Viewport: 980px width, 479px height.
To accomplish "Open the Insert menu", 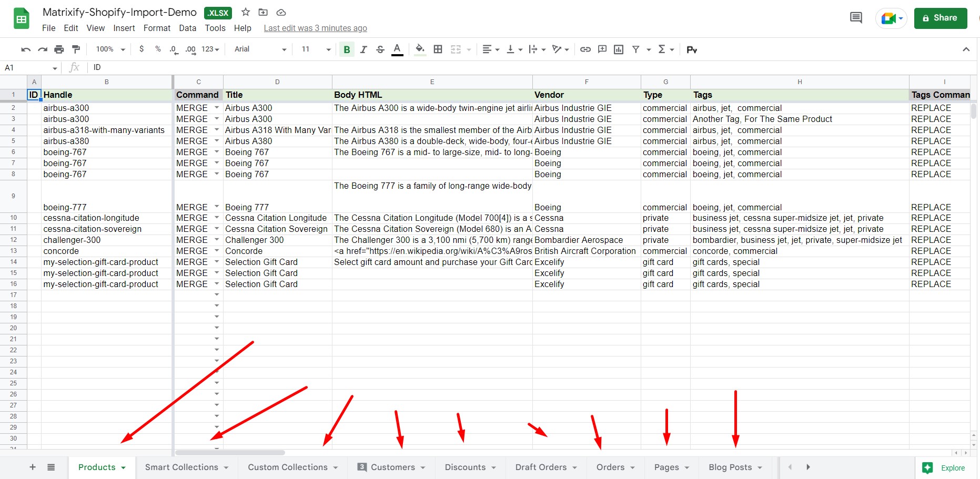I will click(124, 28).
